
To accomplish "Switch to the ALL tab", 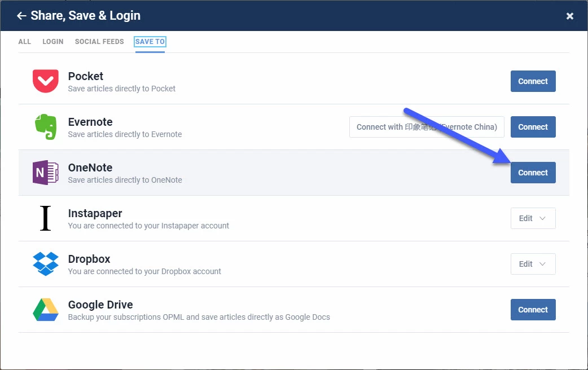I will coord(25,42).
